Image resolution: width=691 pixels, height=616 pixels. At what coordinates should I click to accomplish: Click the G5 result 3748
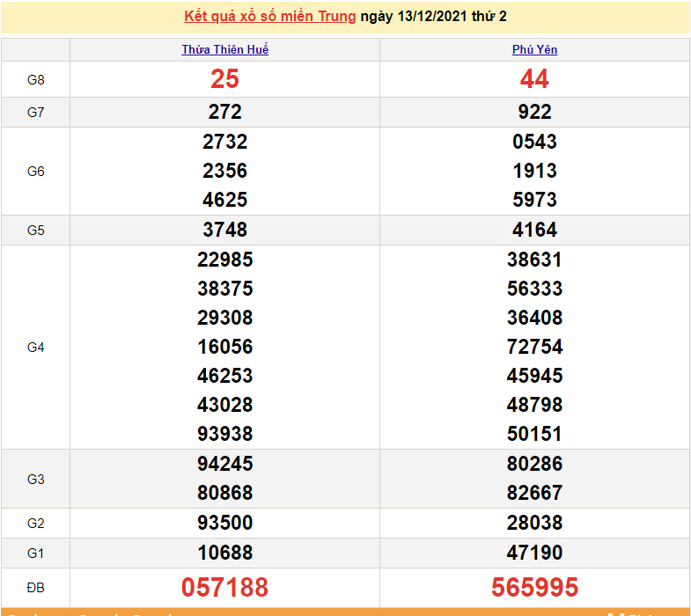[x=224, y=230]
